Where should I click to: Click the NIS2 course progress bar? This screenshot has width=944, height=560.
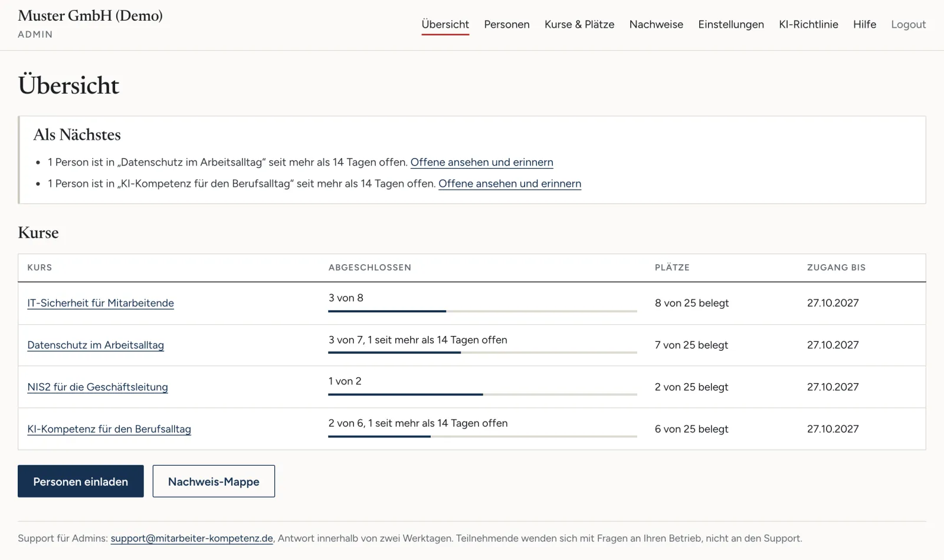(x=483, y=394)
